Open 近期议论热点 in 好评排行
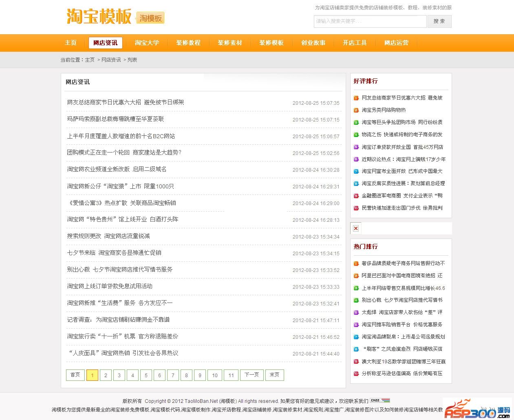 pyautogui.click(x=404, y=159)
